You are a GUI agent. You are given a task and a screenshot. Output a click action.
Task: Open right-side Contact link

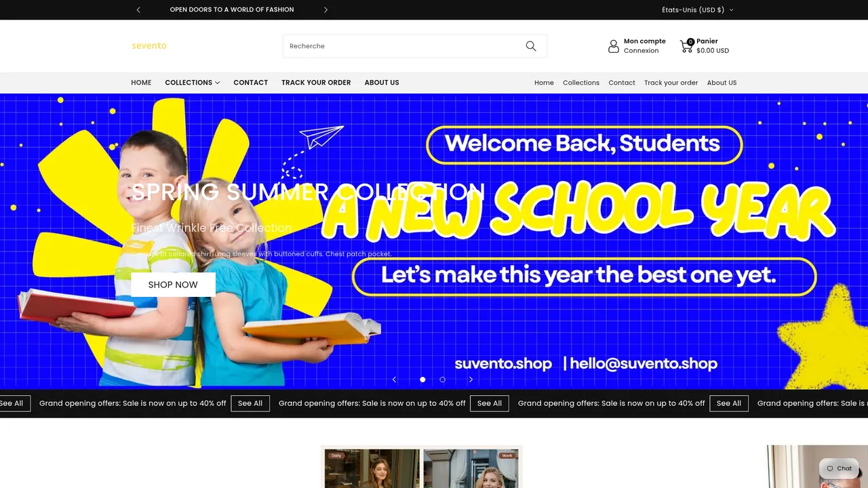click(x=622, y=83)
